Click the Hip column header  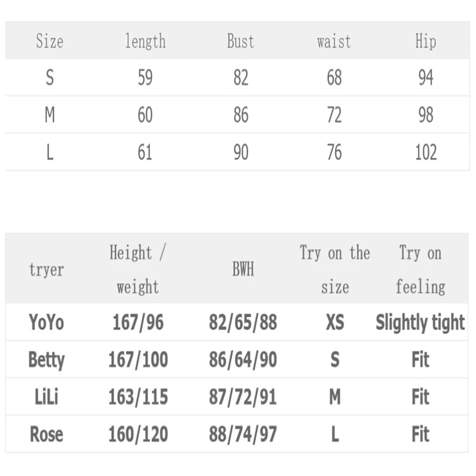[425, 42]
